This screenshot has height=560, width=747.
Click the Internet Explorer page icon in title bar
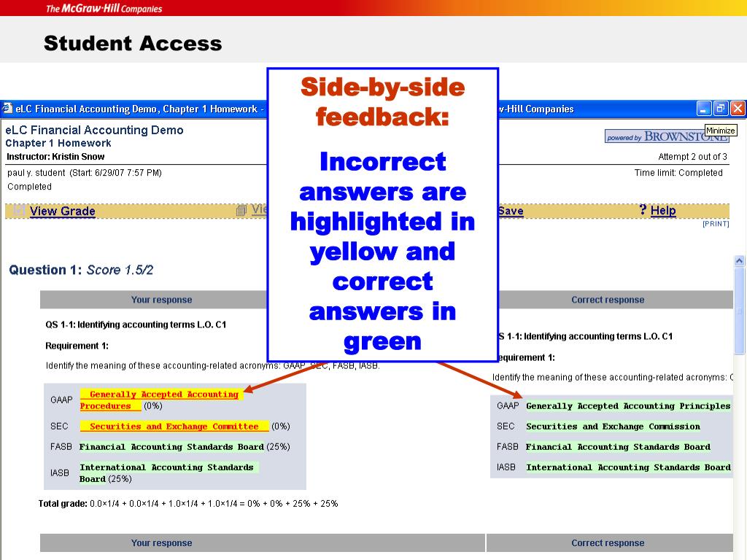pyautogui.click(x=7, y=108)
